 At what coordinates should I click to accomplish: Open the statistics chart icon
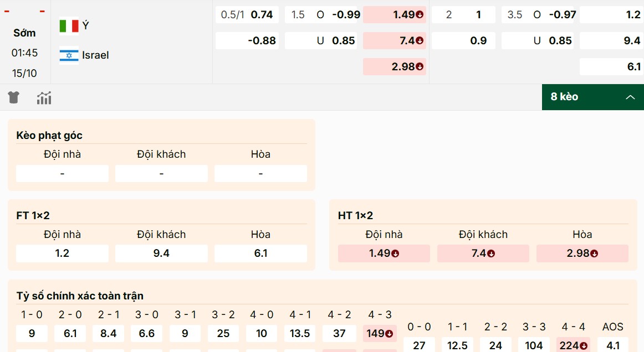pyautogui.click(x=44, y=97)
